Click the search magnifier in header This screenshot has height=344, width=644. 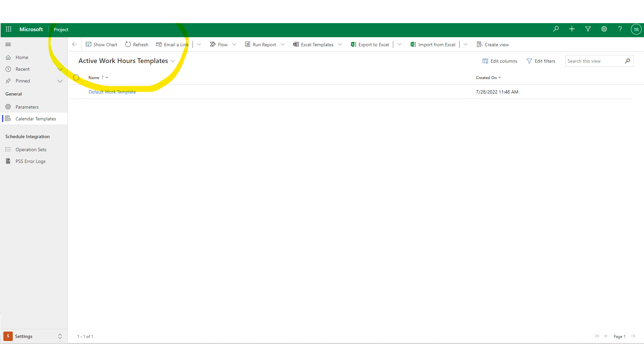point(556,29)
